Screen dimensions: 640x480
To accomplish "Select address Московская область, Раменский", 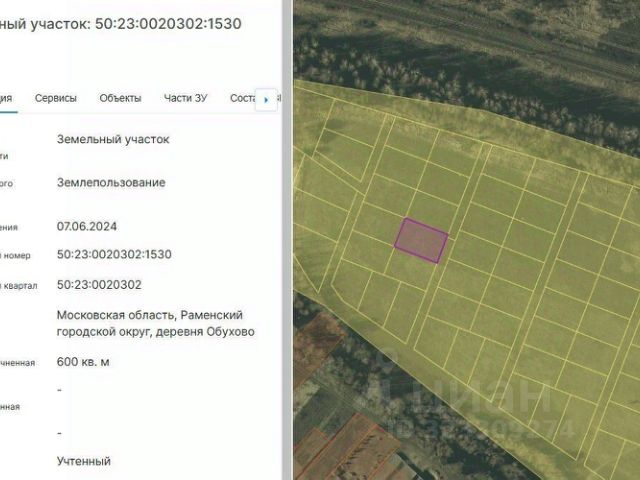I will pyautogui.click(x=150, y=315).
